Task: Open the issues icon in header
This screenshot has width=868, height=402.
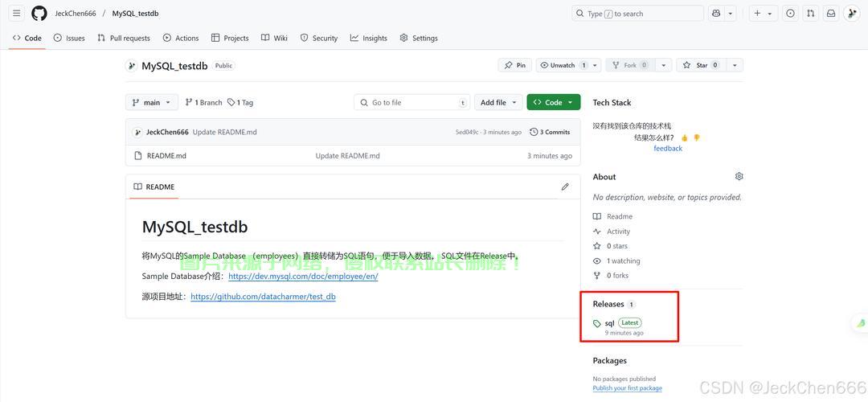Action: 791,14
